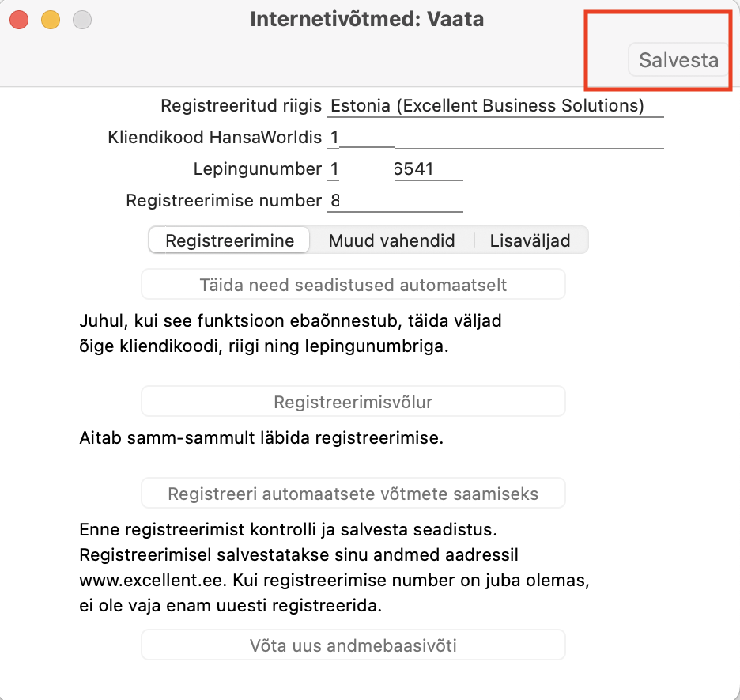Focus the Registreerimise number field
This screenshot has width=740, height=700.
pos(395,201)
